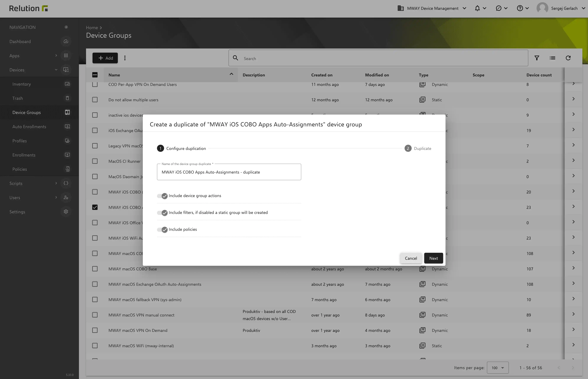The height and width of the screenshot is (379, 588).
Task: Click the Created on column header
Action: (321, 75)
